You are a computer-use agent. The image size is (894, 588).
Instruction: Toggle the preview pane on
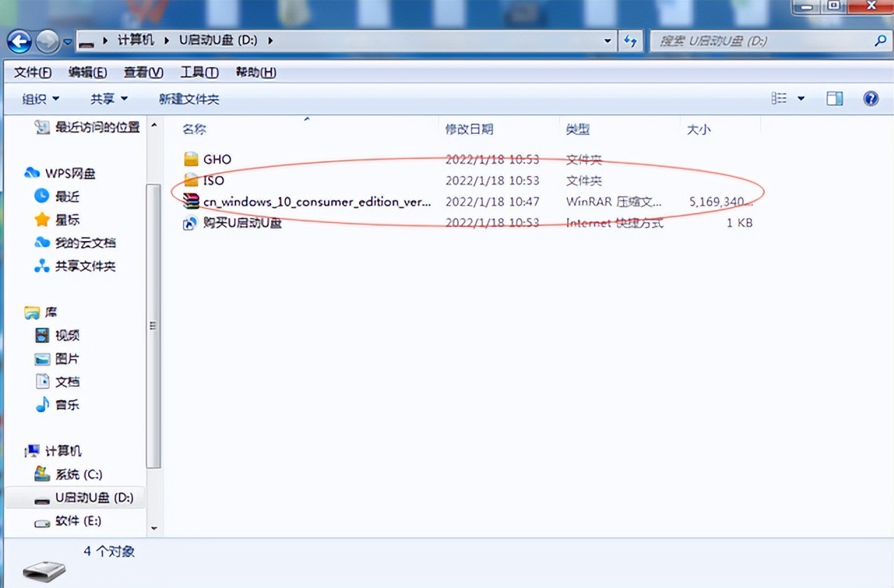pyautogui.click(x=834, y=98)
